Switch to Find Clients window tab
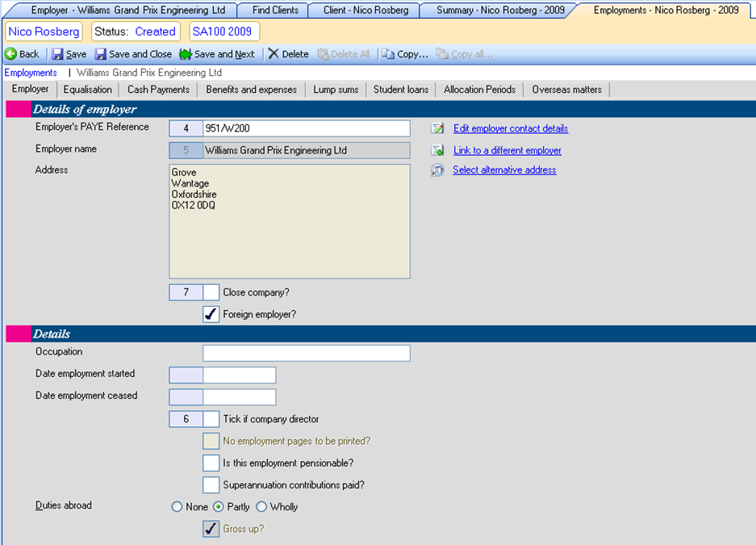756x545 pixels. [x=275, y=10]
